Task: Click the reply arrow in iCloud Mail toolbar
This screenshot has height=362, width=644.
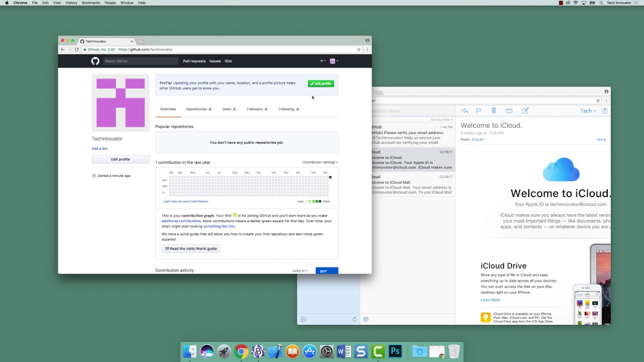Action: (x=465, y=111)
